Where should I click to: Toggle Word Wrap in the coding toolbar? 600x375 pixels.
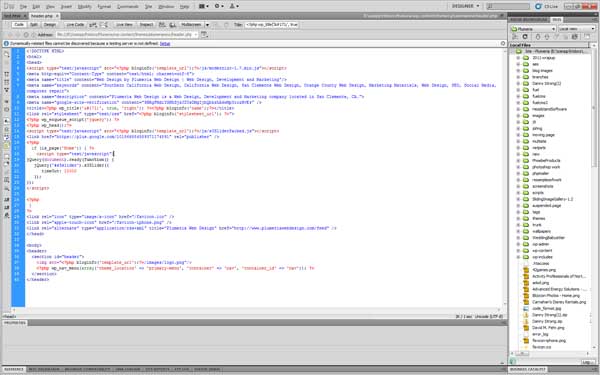click(7, 137)
